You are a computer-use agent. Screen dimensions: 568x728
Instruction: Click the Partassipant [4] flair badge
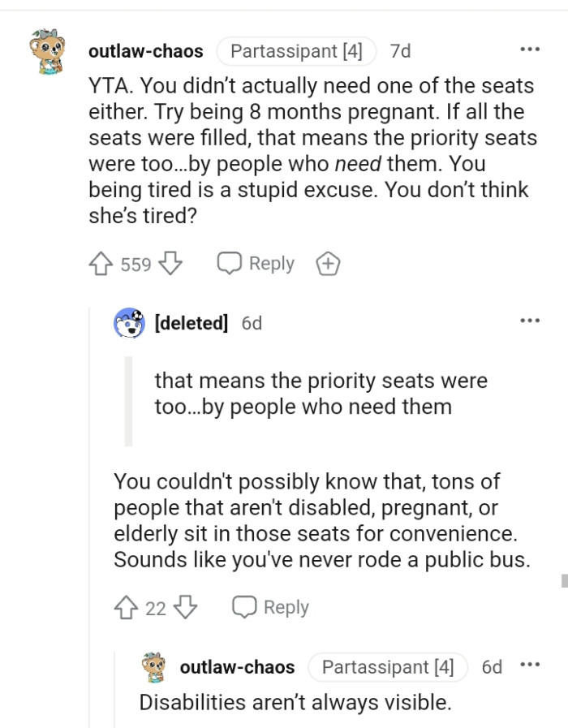click(x=296, y=50)
